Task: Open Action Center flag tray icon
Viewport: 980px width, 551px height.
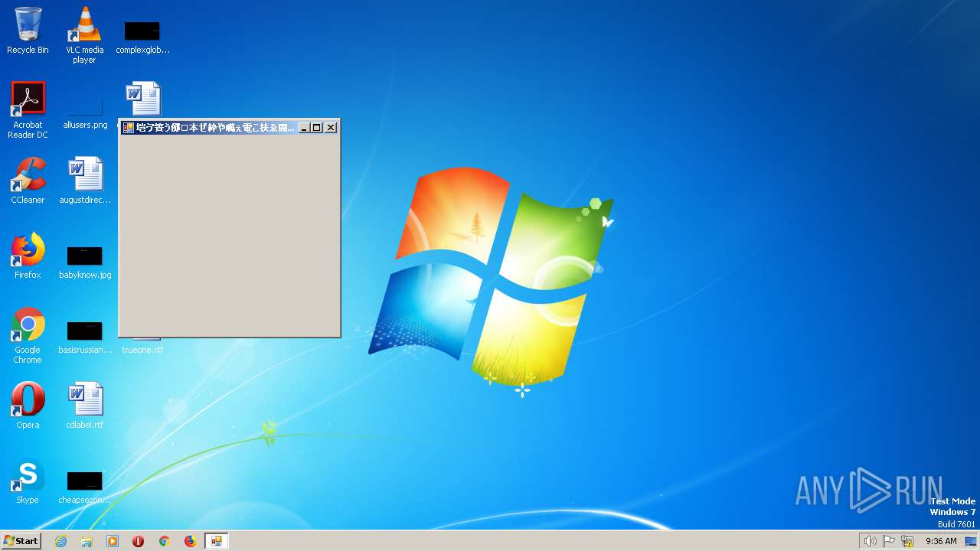Action: (889, 541)
